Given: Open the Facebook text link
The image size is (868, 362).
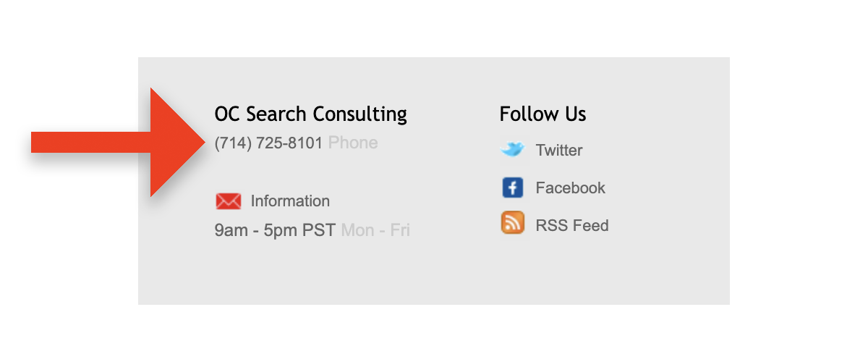Looking at the screenshot, I should tap(570, 188).
